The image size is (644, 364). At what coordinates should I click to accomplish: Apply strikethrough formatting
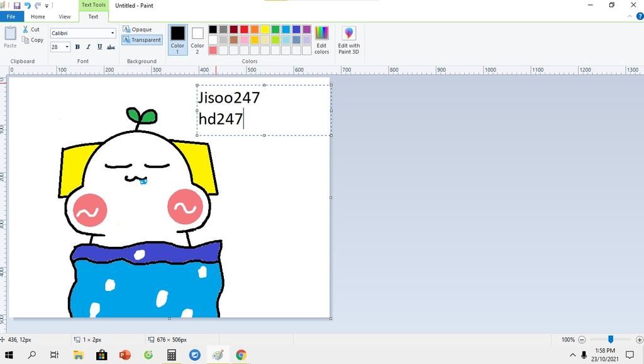pos(111,46)
